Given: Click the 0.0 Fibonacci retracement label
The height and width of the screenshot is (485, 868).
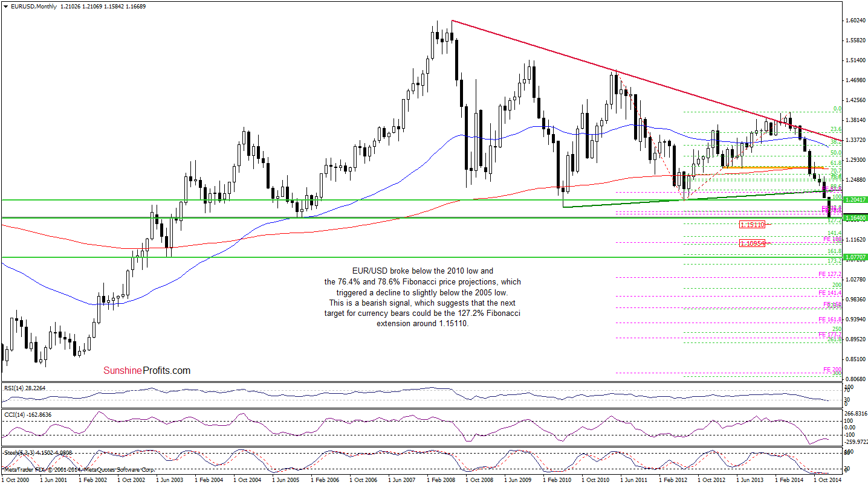Looking at the screenshot, I should coord(837,109).
